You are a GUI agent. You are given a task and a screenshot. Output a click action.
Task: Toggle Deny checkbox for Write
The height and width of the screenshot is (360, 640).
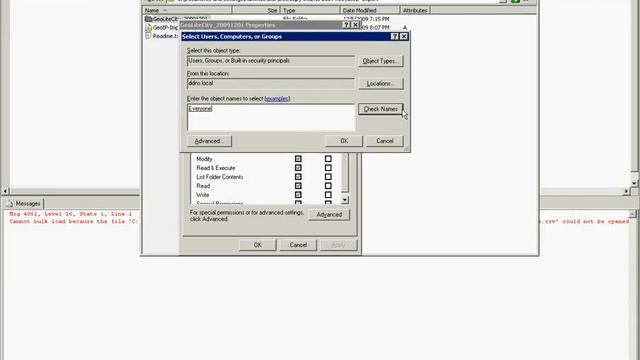click(x=328, y=195)
